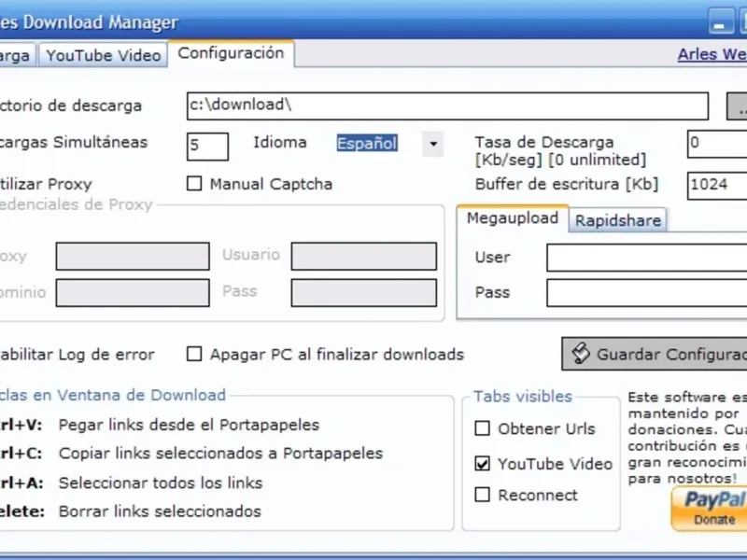
Task: Open the Arles Web link
Action: click(712, 54)
